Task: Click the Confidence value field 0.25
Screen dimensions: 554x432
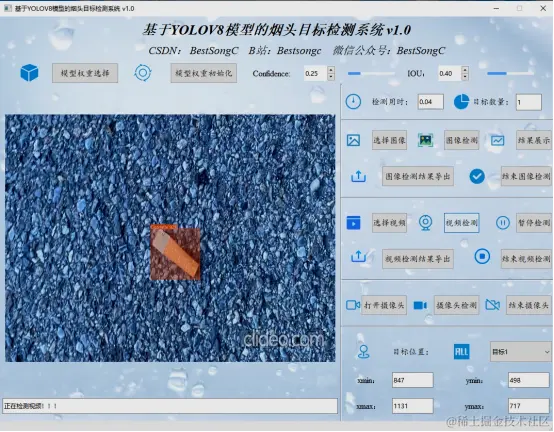Action: pos(316,73)
